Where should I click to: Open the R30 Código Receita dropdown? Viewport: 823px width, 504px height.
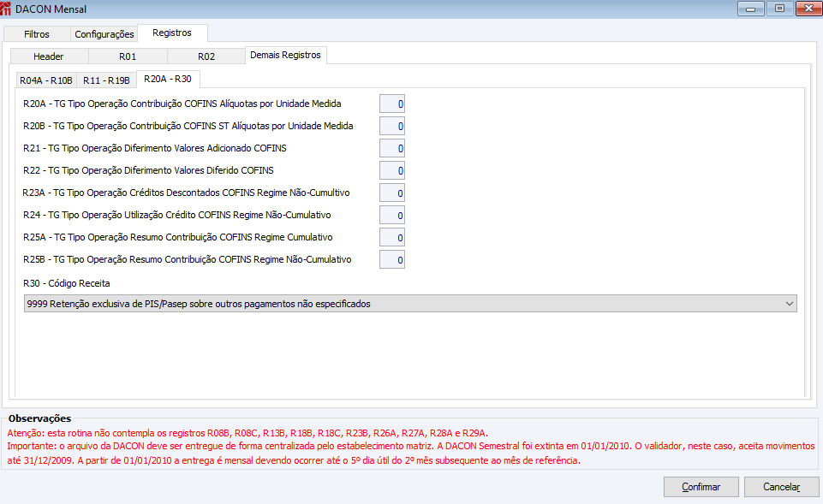410,304
